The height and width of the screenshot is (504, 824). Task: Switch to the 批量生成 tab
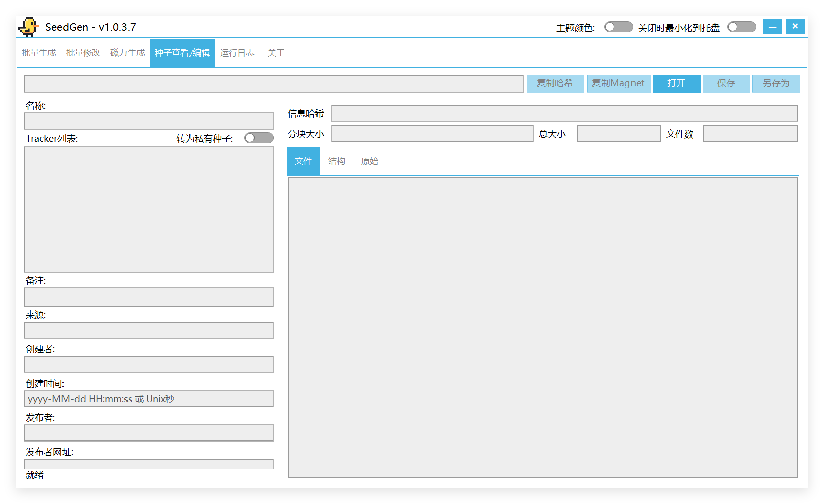pos(39,53)
